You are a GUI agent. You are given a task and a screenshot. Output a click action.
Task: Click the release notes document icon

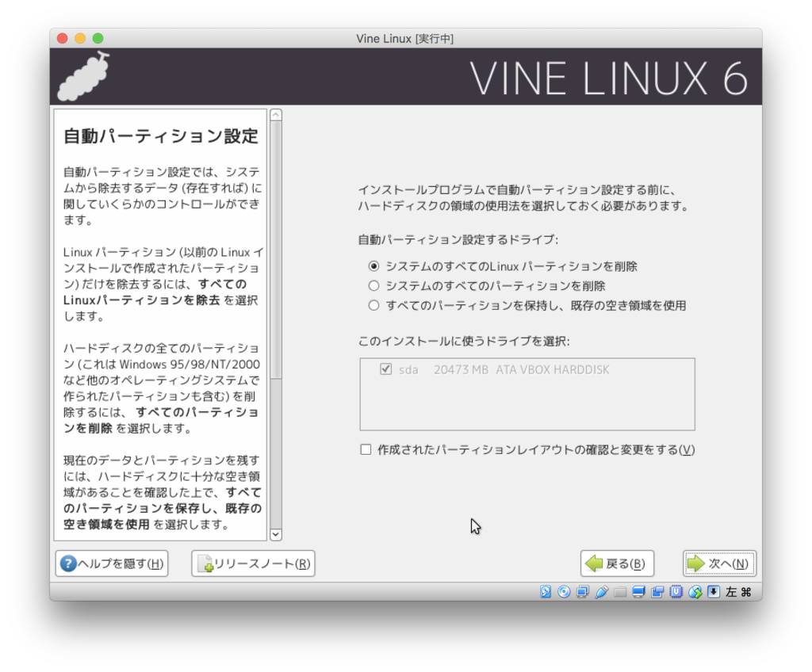[205, 563]
